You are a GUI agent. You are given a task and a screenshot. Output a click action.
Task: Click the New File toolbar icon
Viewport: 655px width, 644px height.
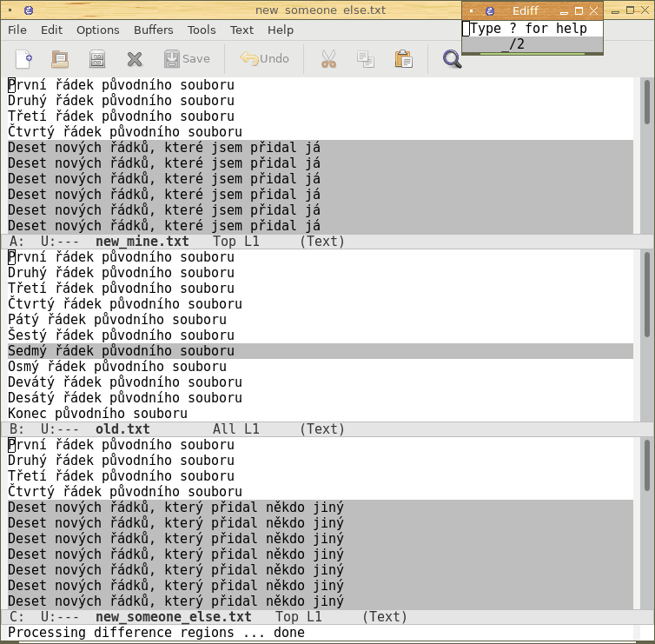23,59
